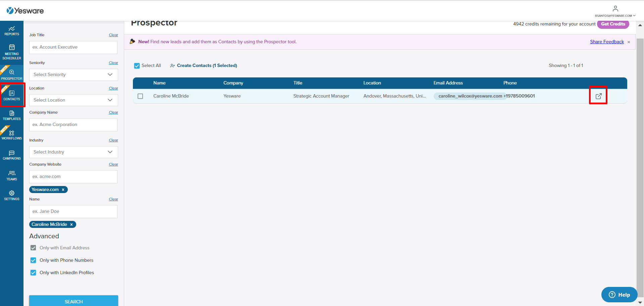The width and height of the screenshot is (644, 306).
Task: Open external link for Caroline McBride row
Action: [598, 96]
